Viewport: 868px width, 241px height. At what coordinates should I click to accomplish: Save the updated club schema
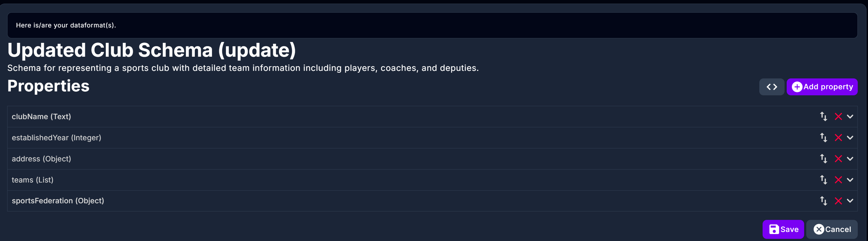coord(783,230)
